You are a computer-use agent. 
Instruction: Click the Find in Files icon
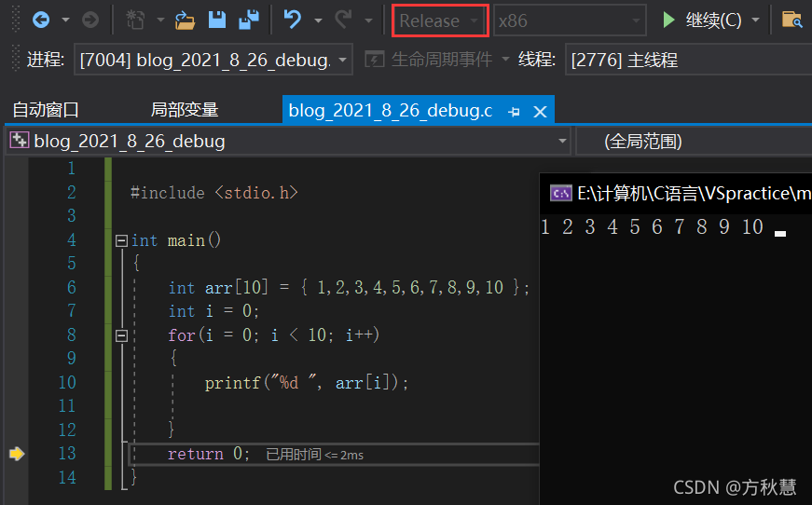791,20
